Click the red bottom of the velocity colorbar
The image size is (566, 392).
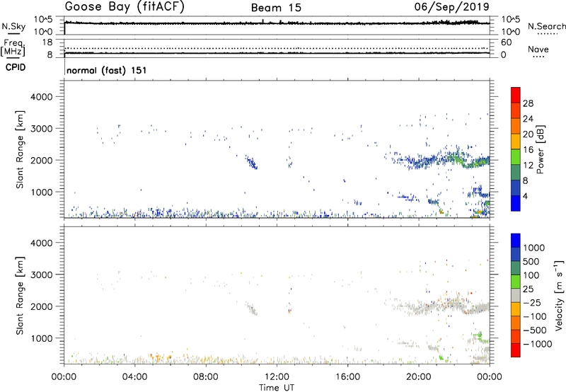point(516,350)
